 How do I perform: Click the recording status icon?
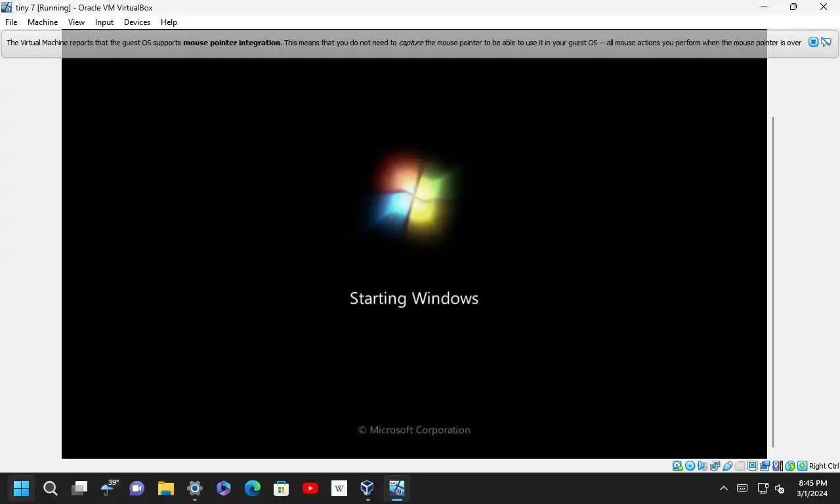point(765,466)
